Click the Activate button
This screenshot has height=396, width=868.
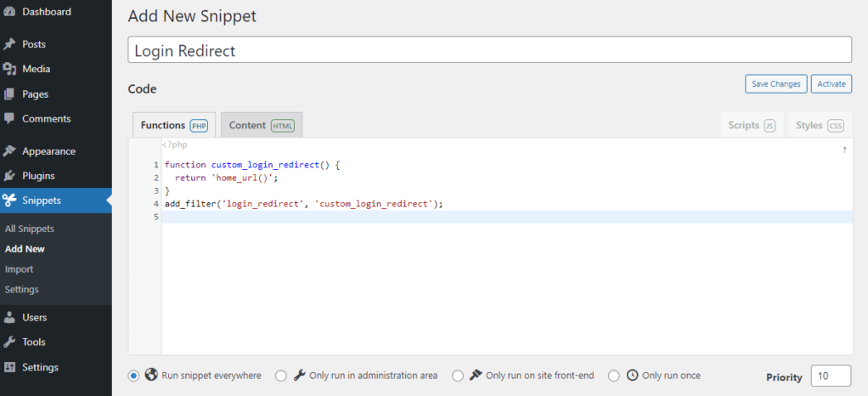[831, 84]
